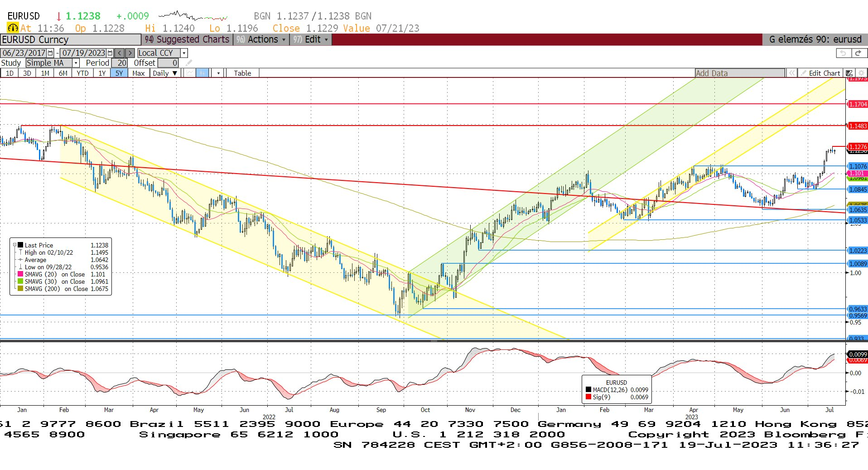Select the candlestick chart type icon
Screen dimensions: 868x470
(203, 73)
